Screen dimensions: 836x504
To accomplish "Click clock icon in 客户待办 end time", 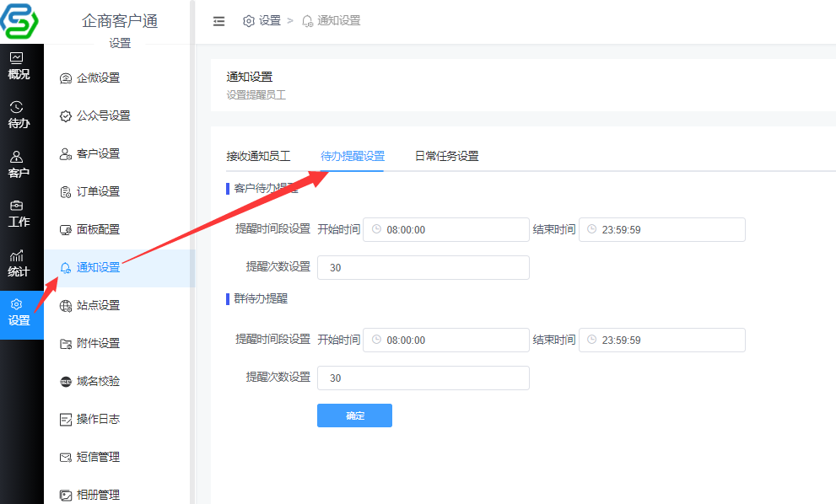I will click(592, 229).
